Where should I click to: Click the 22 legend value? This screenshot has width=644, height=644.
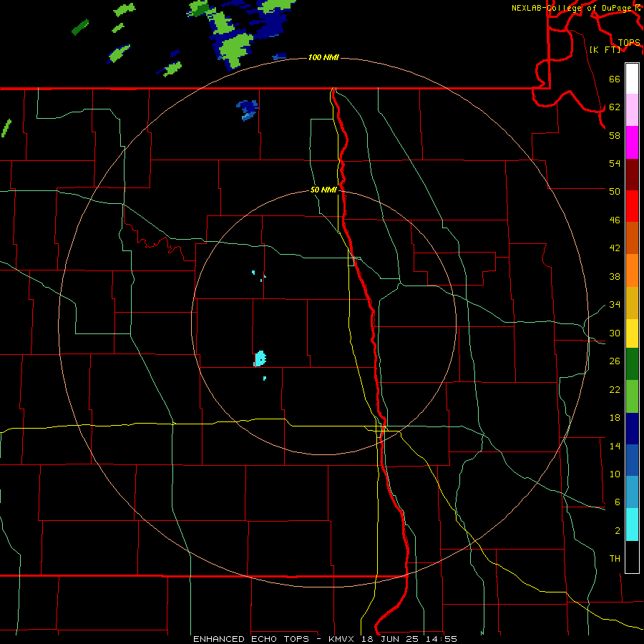(x=615, y=389)
